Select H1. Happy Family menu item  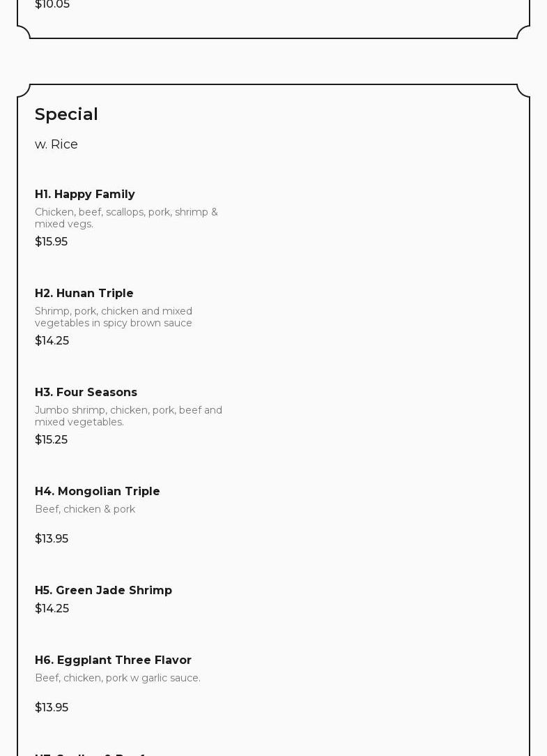[85, 195]
